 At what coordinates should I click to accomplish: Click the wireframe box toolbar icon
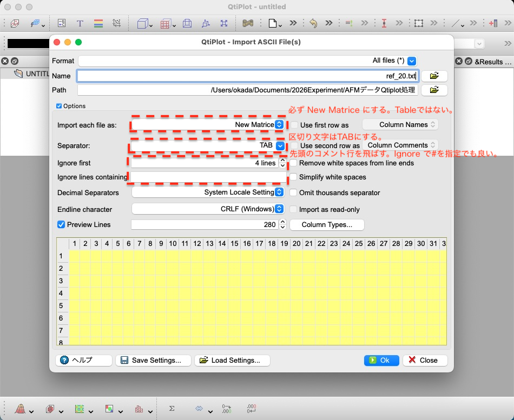[x=187, y=23]
